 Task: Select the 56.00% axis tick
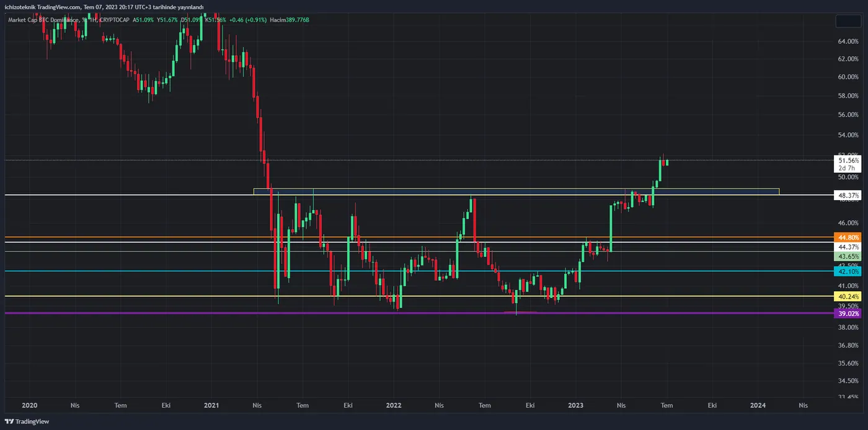click(848, 115)
